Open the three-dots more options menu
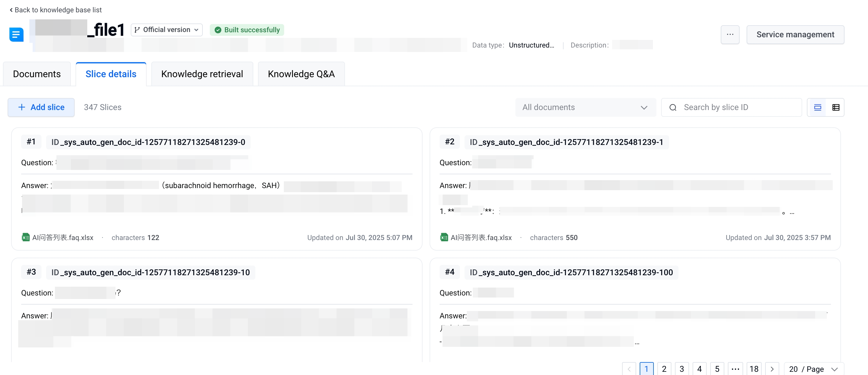The image size is (868, 375). click(x=730, y=35)
